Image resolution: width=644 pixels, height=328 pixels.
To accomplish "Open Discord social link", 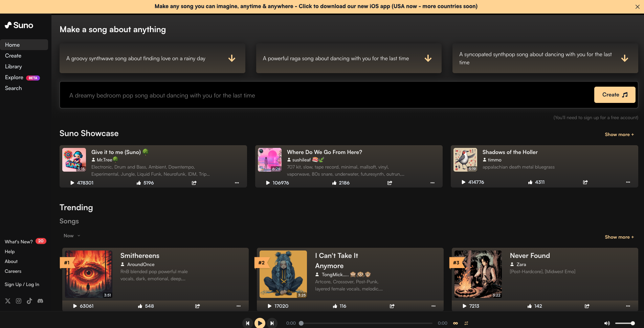I will click(x=40, y=301).
